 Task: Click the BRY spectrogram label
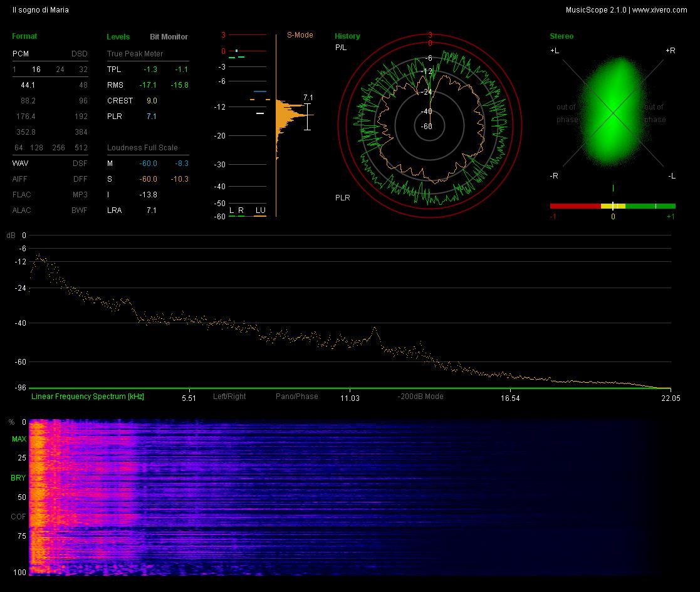[x=18, y=478]
